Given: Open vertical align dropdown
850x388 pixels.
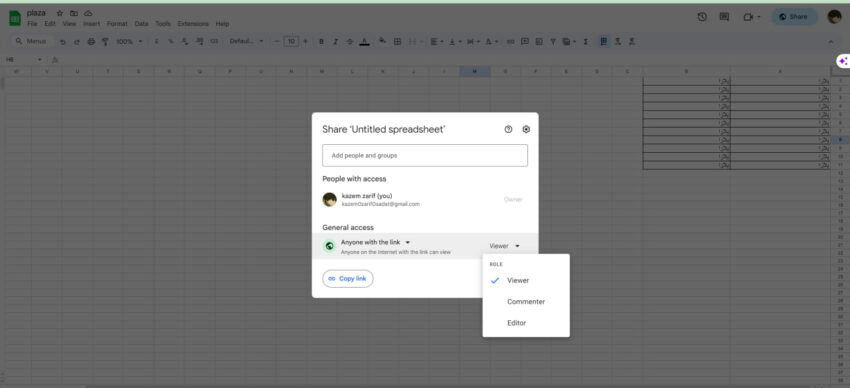Looking at the screenshot, I should pos(454,42).
